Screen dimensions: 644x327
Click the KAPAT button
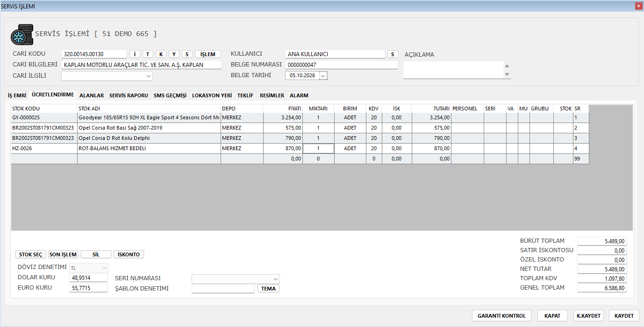pyautogui.click(x=552, y=316)
